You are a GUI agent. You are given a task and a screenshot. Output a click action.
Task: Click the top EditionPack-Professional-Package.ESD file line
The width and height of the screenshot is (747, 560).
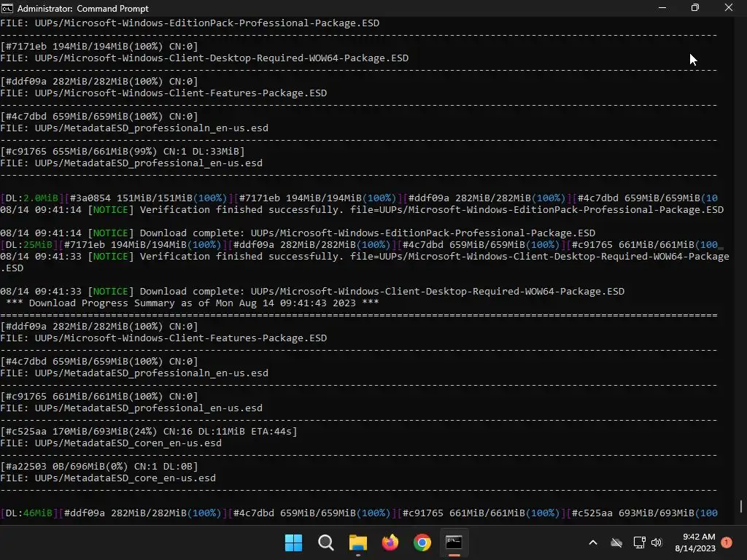[x=190, y=23]
